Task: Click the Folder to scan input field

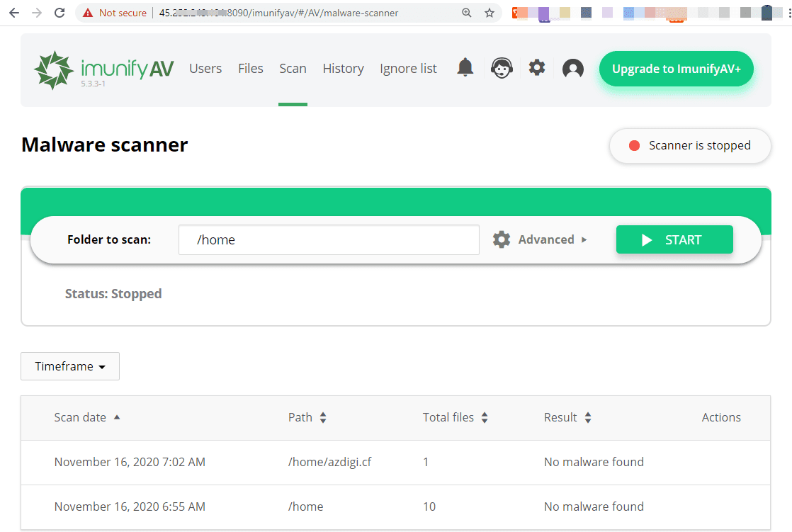Action: [x=329, y=239]
